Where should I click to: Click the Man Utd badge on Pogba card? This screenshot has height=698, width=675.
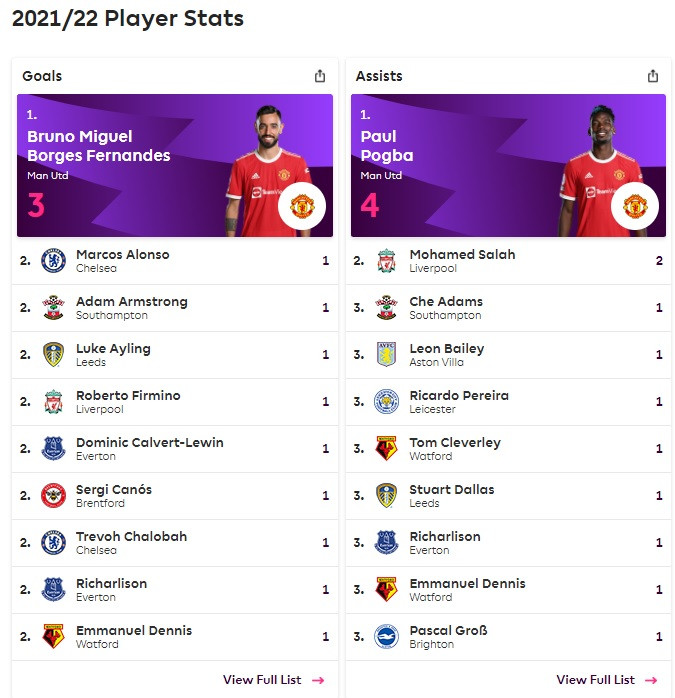pyautogui.click(x=635, y=206)
